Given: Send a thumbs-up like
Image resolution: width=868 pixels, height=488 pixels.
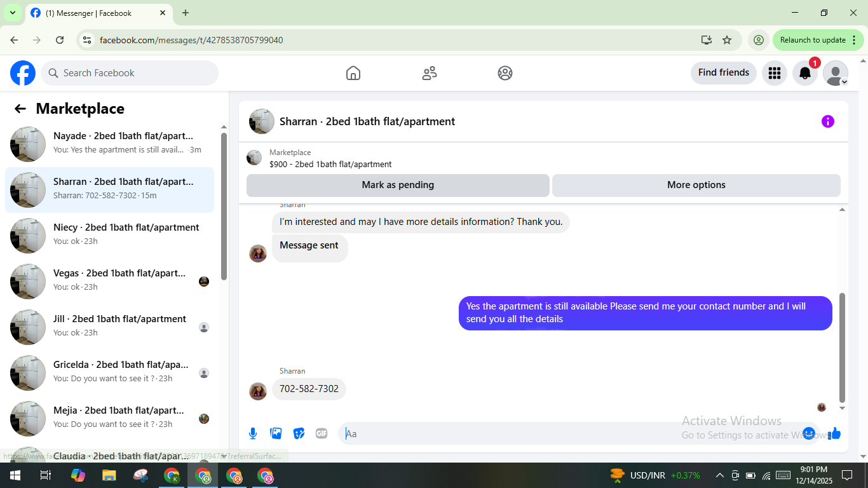Looking at the screenshot, I should (834, 433).
